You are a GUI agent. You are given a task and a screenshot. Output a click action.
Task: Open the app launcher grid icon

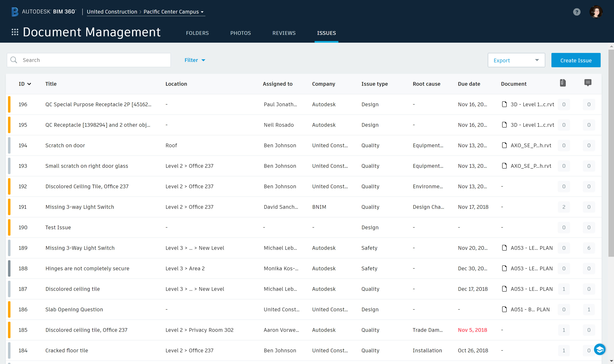tap(15, 32)
